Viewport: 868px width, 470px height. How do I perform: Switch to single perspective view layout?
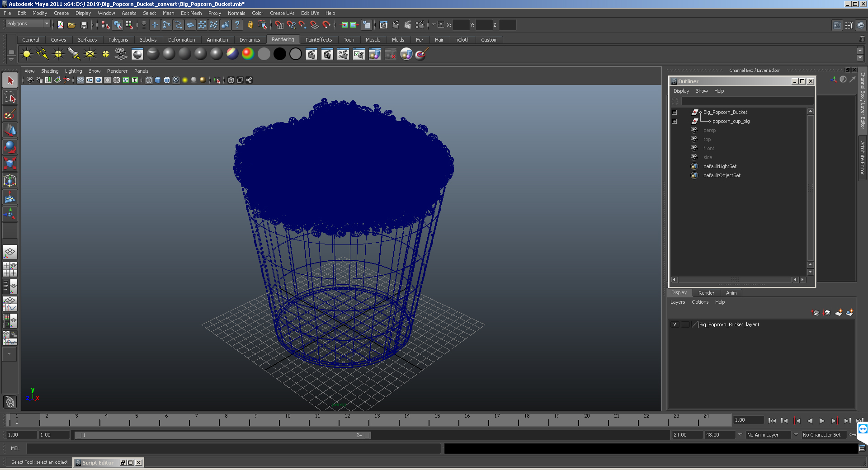click(10, 252)
